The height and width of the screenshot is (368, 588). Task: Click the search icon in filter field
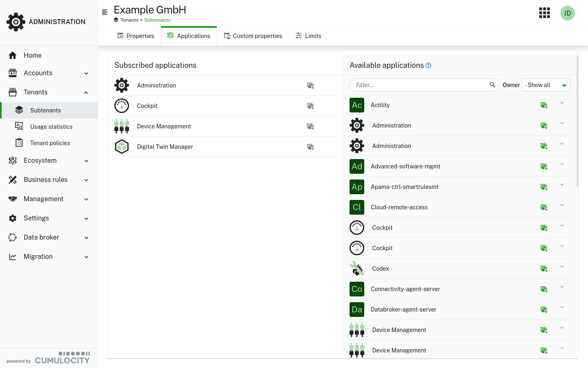(x=492, y=85)
